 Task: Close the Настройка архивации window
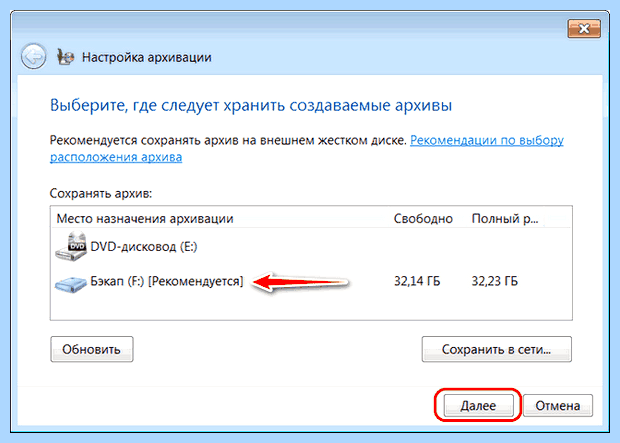click(584, 28)
